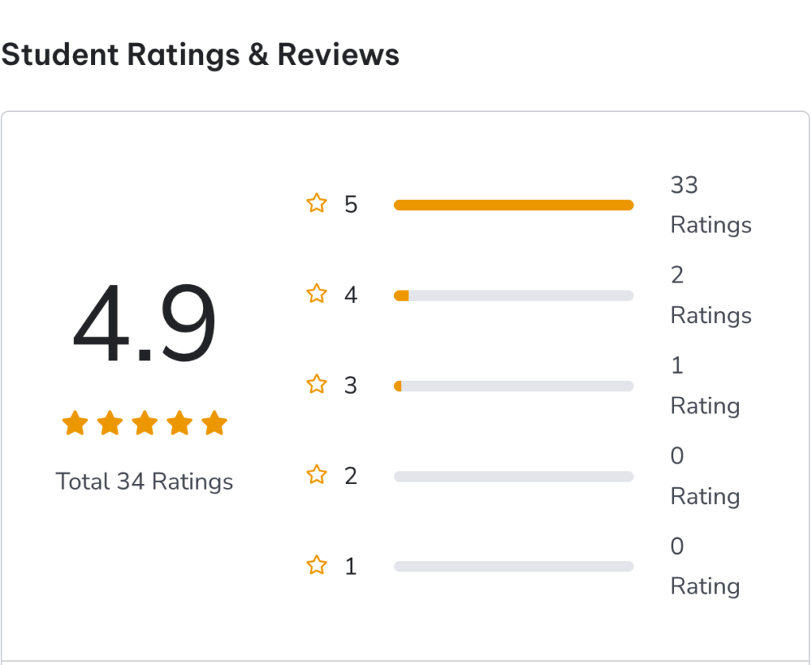Click the outline star icon beside 5

316,203
